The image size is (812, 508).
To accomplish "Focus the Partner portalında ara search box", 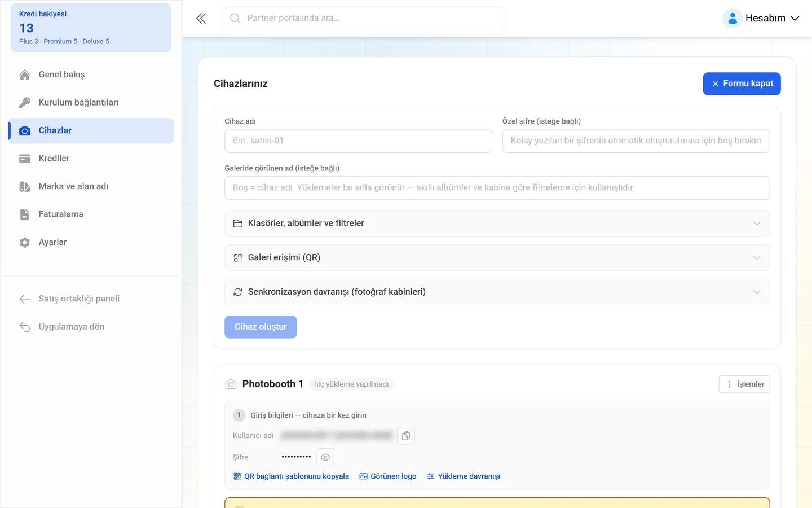I will click(x=363, y=19).
